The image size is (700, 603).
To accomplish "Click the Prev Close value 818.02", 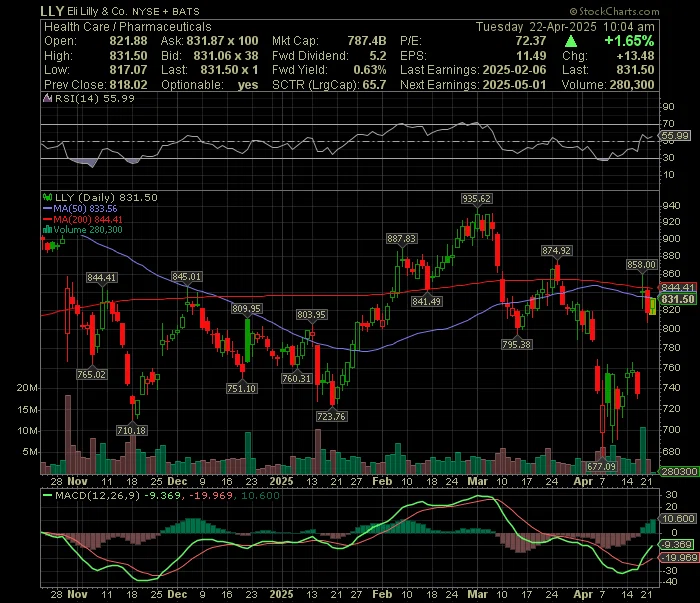I will tap(129, 85).
